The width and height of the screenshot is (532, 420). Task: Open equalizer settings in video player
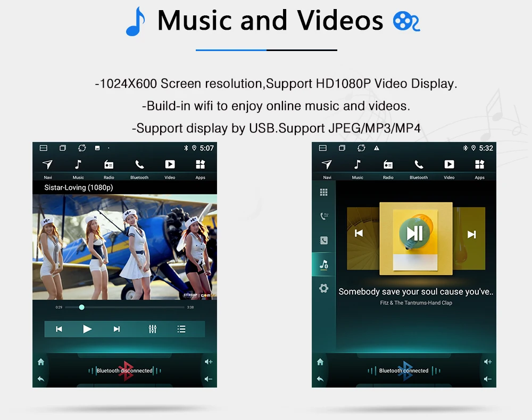(x=153, y=329)
